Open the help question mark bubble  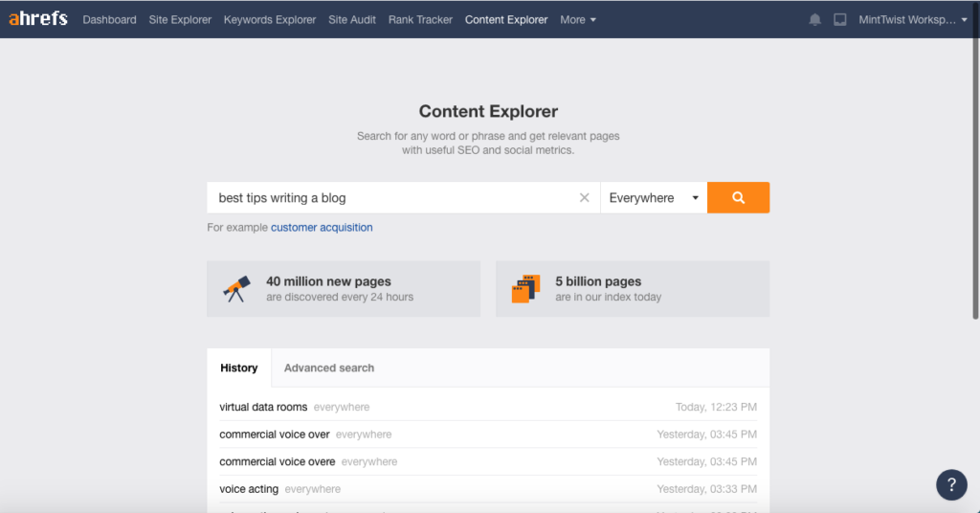pos(951,485)
